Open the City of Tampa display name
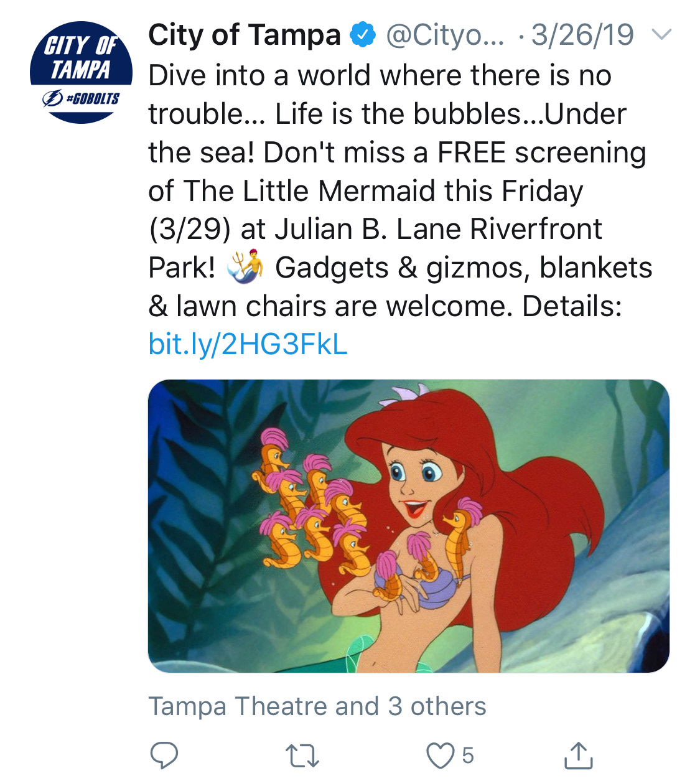The width and height of the screenshot is (700, 781). 245,35
